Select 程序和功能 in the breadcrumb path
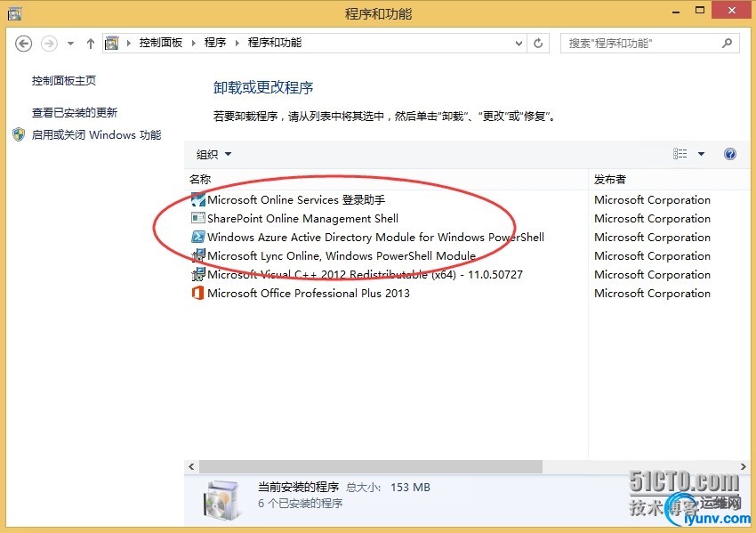This screenshot has width=756, height=533. click(x=275, y=43)
